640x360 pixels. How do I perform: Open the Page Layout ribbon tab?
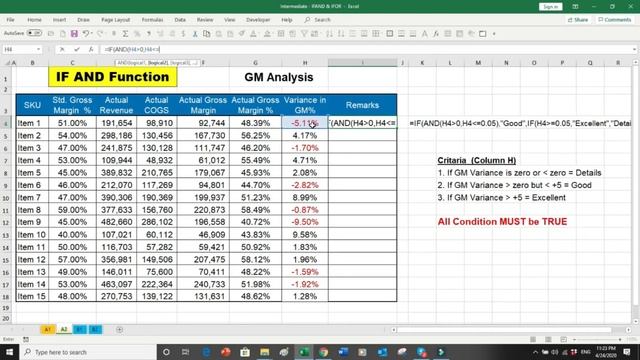click(x=116, y=20)
